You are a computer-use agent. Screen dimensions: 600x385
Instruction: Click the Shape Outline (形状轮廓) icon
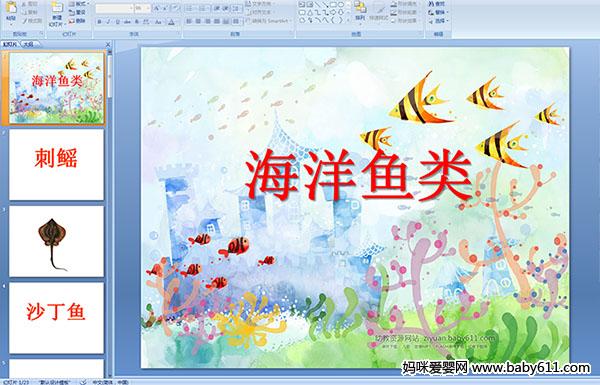coord(394,12)
